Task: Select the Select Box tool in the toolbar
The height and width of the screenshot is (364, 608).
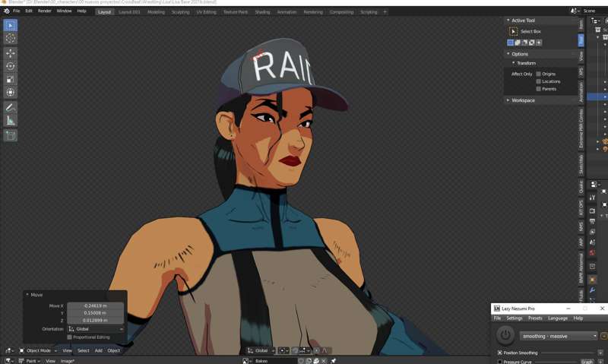Action: 11,26
